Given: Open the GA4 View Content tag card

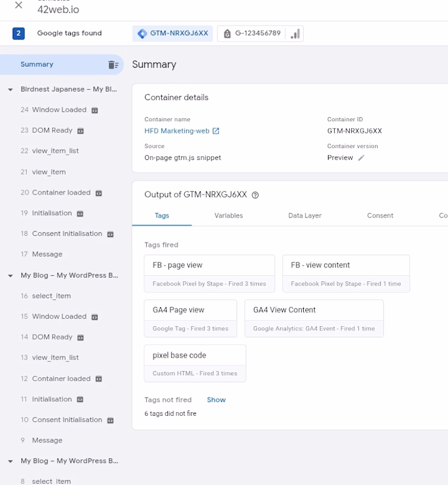Looking at the screenshot, I should pyautogui.click(x=314, y=319).
